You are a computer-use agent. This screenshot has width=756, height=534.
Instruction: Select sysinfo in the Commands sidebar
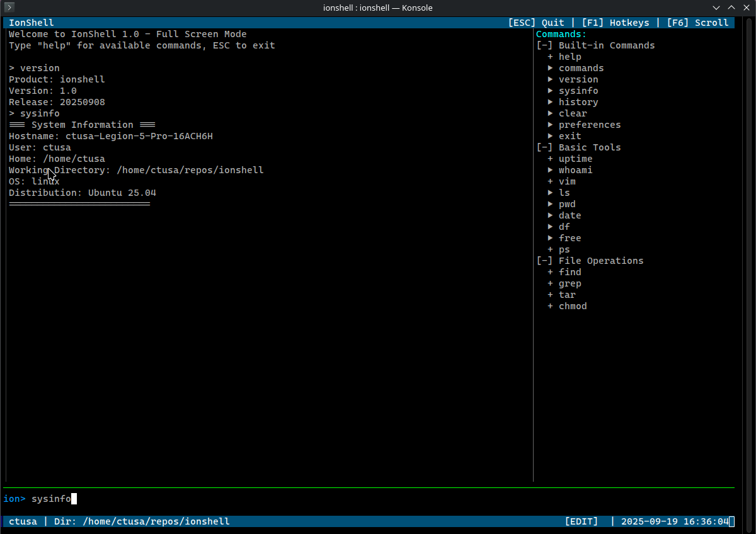click(x=578, y=90)
